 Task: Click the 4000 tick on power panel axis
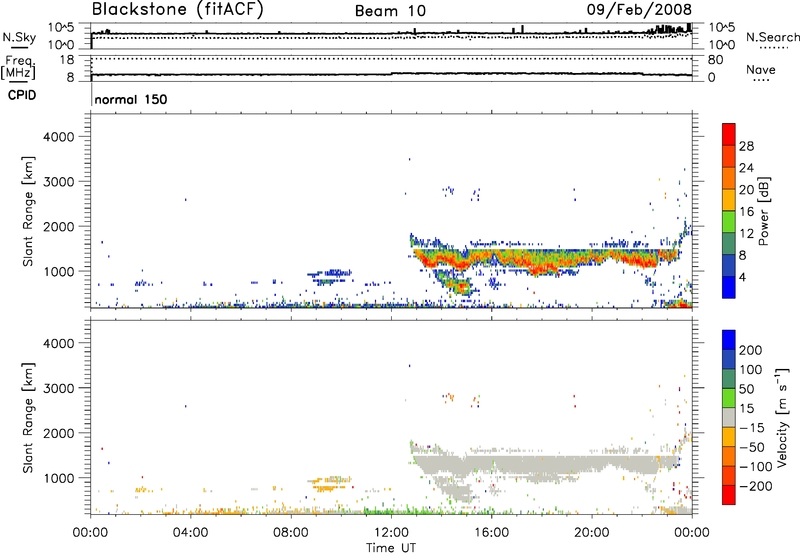tap(59, 137)
